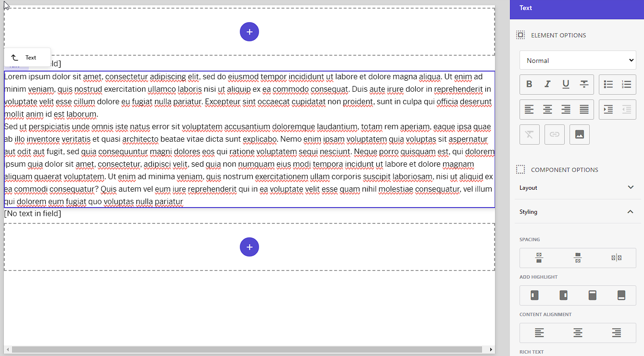
Task: Toggle justified text alignment
Action: [584, 110]
